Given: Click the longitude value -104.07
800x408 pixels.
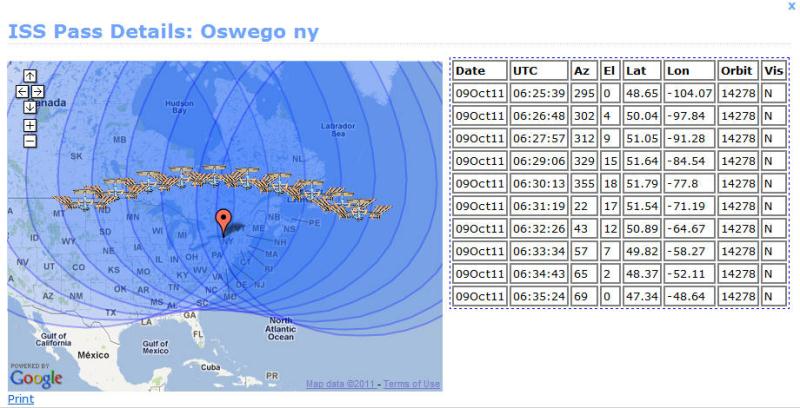Looking at the screenshot, I should pyautogui.click(x=689, y=93).
